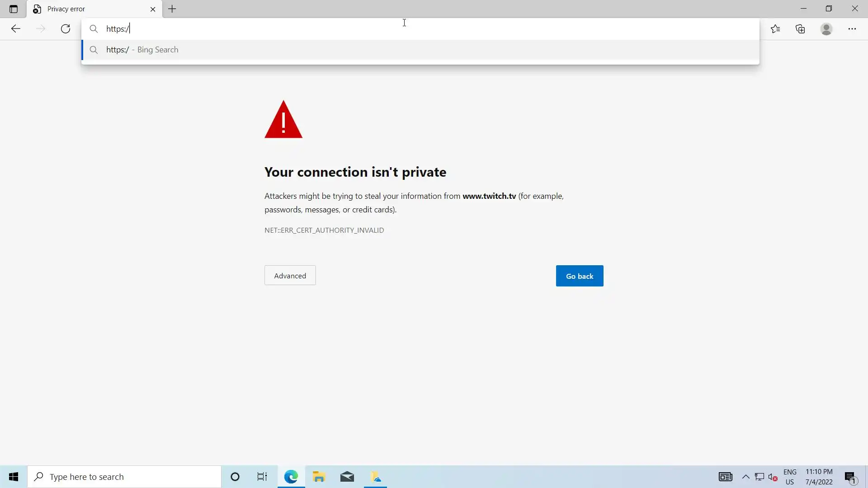
Task: Click the taskbar search box
Action: tap(124, 477)
